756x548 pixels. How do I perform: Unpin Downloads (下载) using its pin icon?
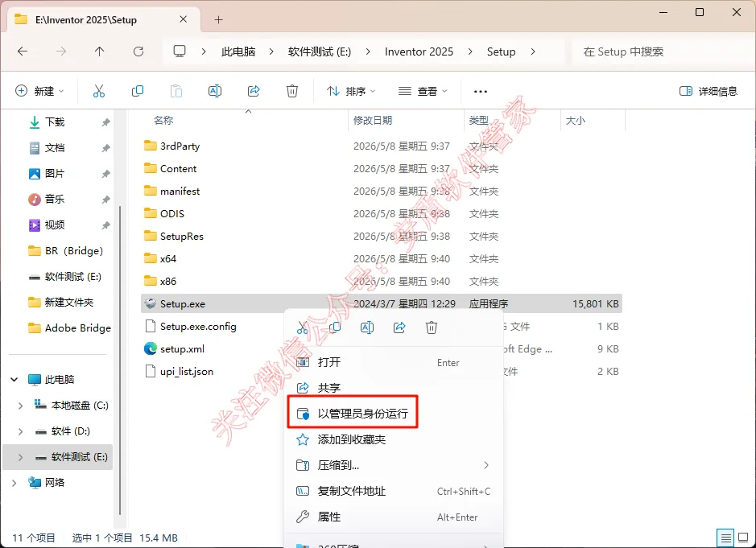point(105,122)
